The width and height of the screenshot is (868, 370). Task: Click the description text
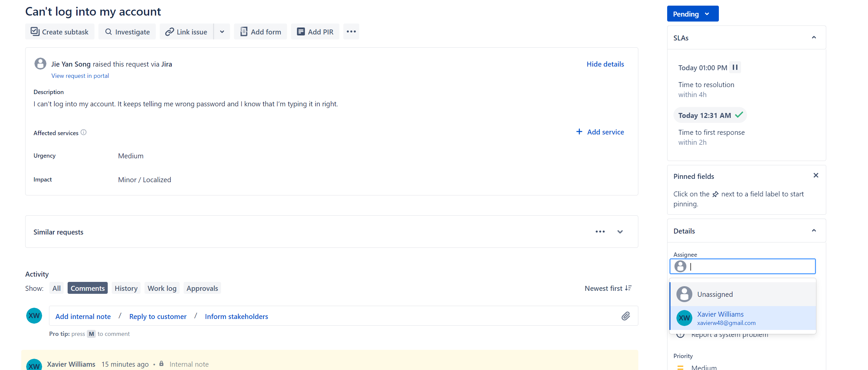(x=186, y=104)
